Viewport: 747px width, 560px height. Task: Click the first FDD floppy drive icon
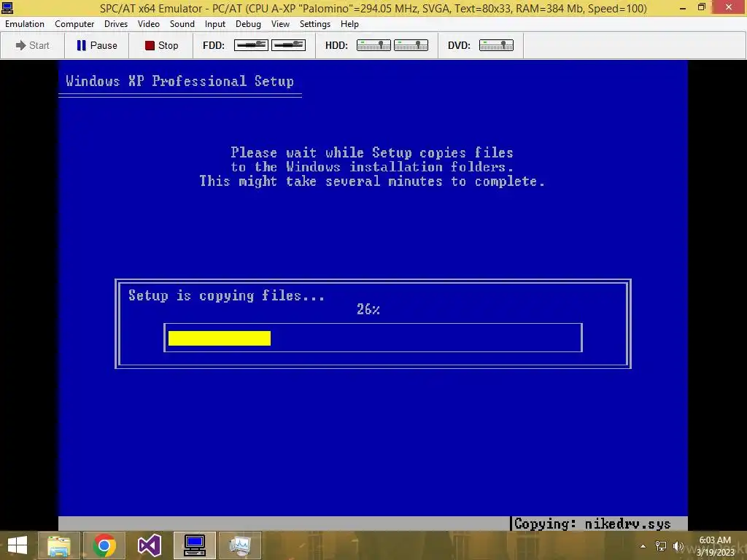251,45
